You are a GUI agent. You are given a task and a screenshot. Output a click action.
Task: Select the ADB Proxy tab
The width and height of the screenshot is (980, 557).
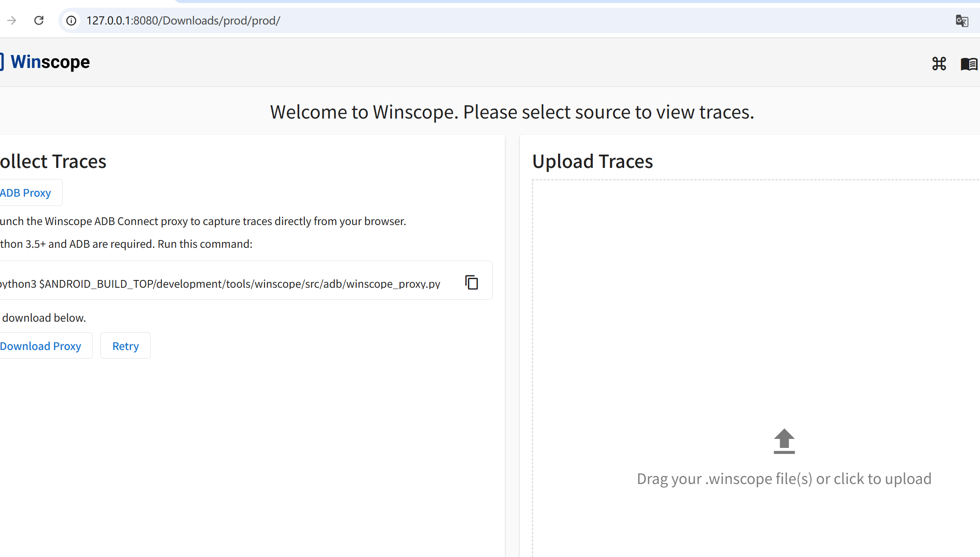(x=26, y=193)
